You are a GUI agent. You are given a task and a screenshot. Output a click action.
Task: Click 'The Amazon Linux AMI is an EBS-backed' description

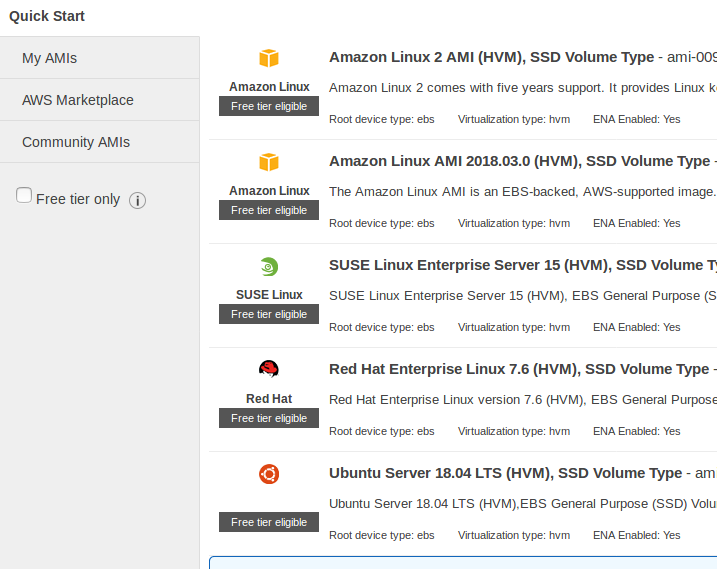[x=523, y=191]
